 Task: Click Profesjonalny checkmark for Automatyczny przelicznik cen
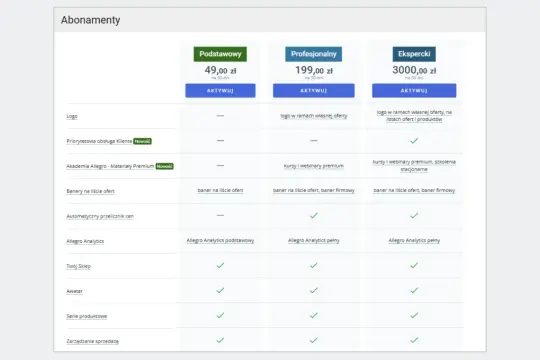[x=313, y=216]
